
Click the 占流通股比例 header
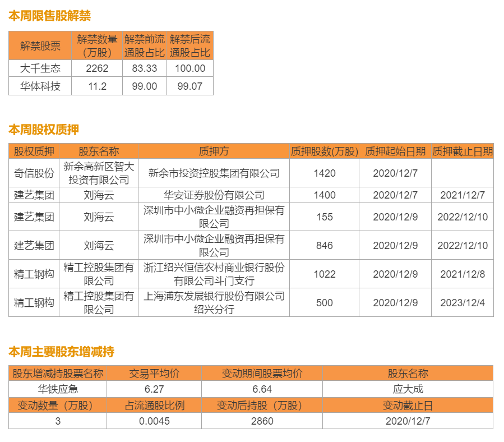coord(154,406)
